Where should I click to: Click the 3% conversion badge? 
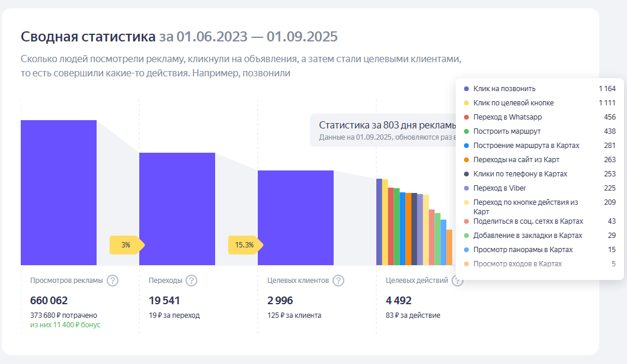[127, 245]
